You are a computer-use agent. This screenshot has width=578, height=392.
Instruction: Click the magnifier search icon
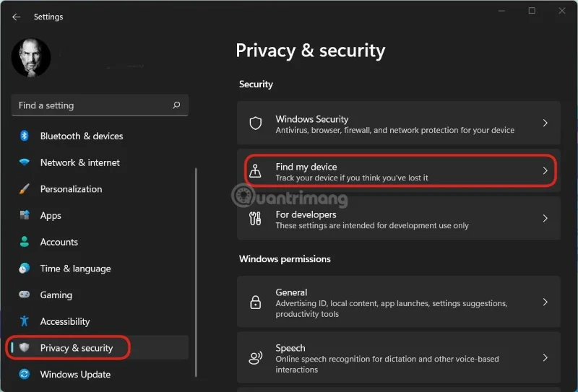[176, 105]
